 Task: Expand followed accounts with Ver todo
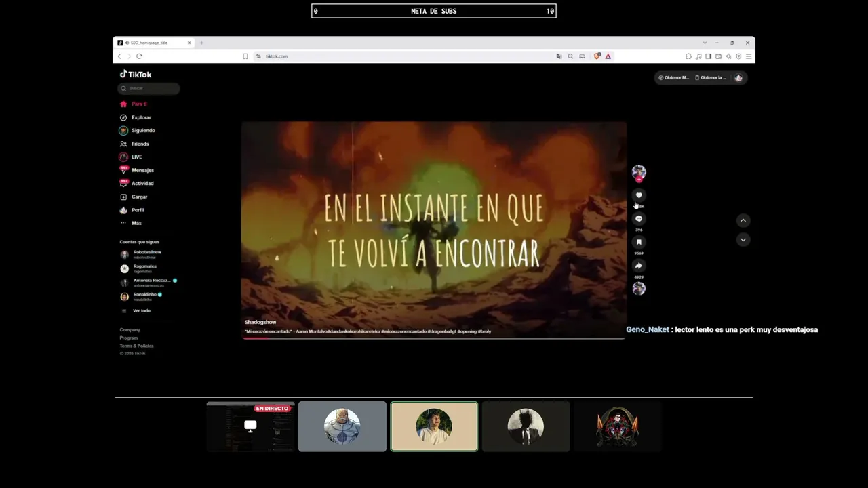[x=136, y=310]
